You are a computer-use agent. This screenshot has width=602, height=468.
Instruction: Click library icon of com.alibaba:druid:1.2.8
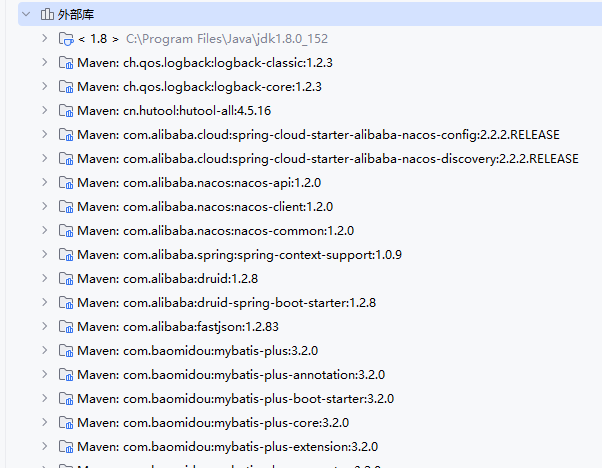66,279
